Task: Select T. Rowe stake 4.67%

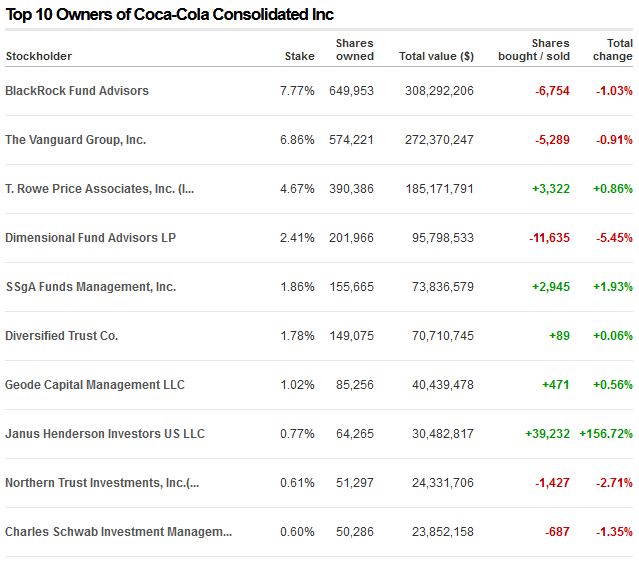Action: pyautogui.click(x=297, y=189)
